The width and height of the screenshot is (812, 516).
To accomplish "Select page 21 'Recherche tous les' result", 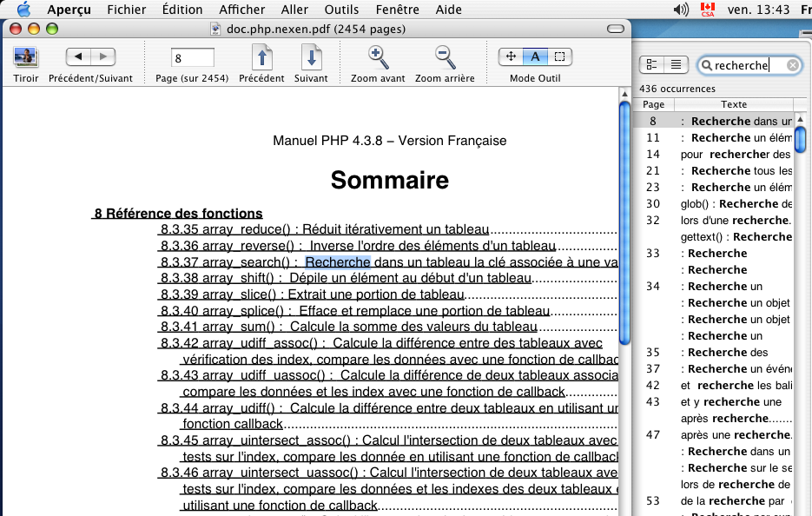I will click(713, 171).
